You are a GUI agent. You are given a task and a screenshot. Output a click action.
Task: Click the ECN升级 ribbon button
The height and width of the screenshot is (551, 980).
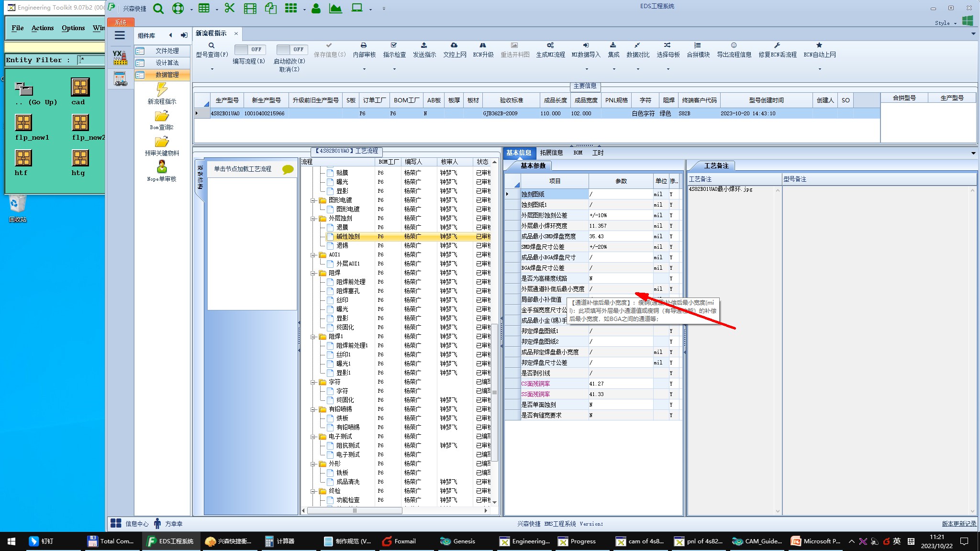click(x=483, y=50)
